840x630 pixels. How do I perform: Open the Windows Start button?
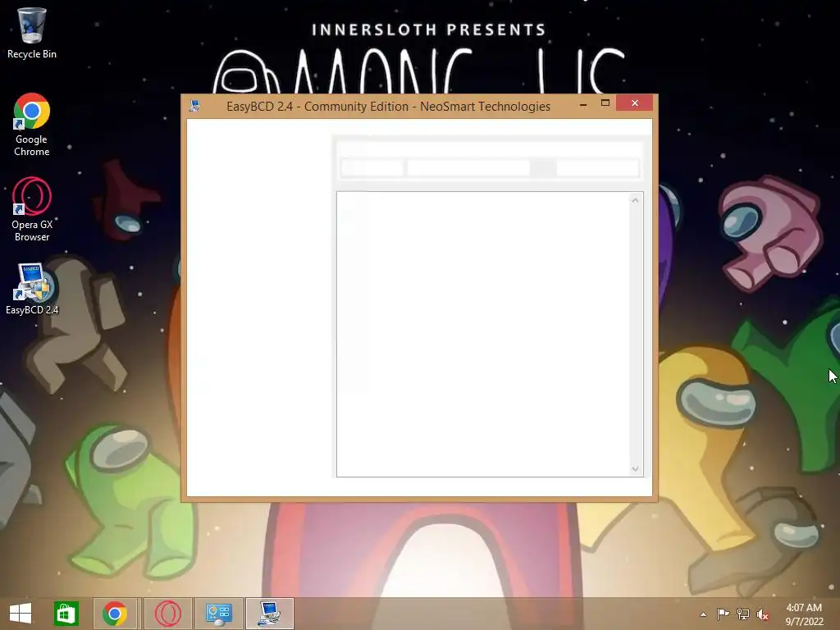pos(21,614)
